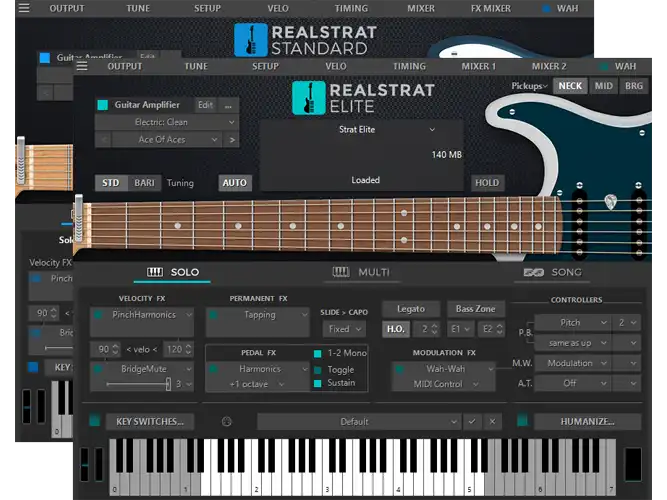Toggle Wah-Wah modulation FX enable
Viewport: 667px width, 500px height.
399,369
